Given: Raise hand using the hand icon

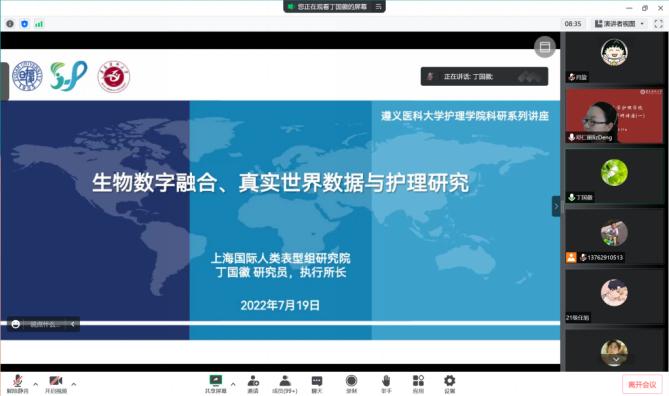Looking at the screenshot, I should (386, 384).
